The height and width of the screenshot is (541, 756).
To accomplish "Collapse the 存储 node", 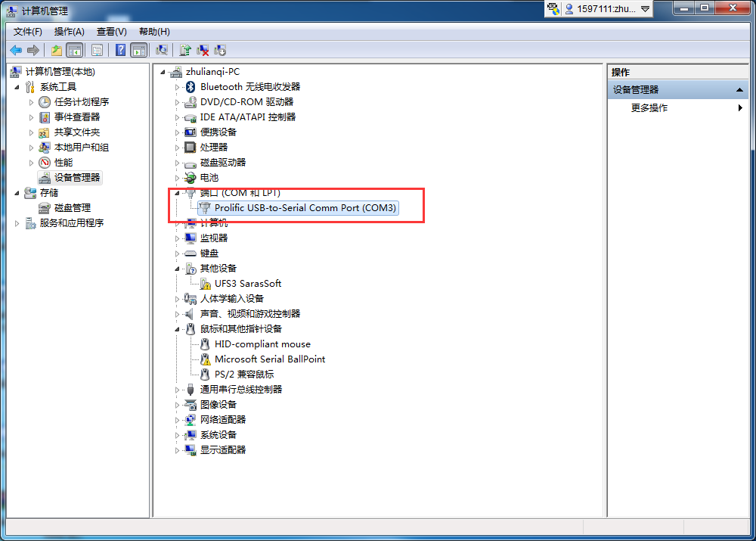I will click(x=17, y=193).
